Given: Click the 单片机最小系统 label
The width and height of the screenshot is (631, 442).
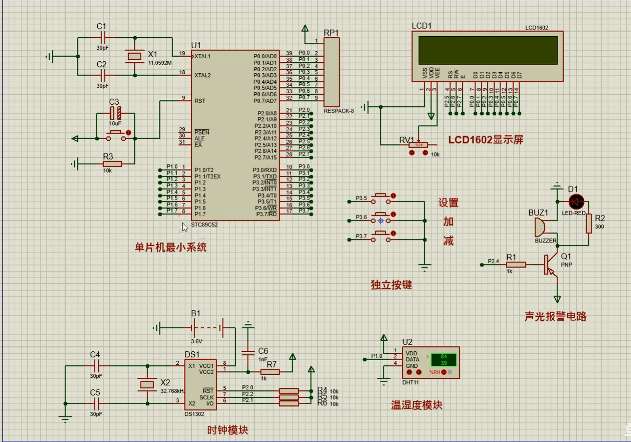Looking at the screenshot, I should pos(170,246).
